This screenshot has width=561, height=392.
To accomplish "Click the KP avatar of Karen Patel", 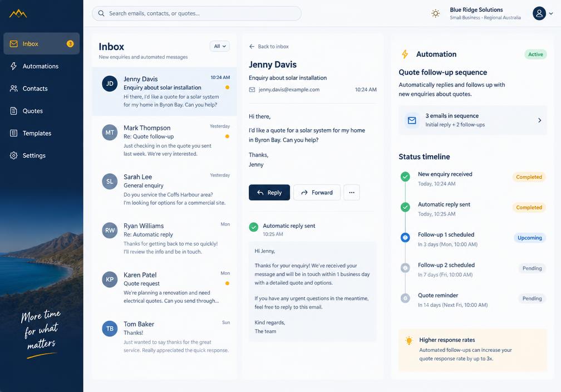I will [110, 280].
